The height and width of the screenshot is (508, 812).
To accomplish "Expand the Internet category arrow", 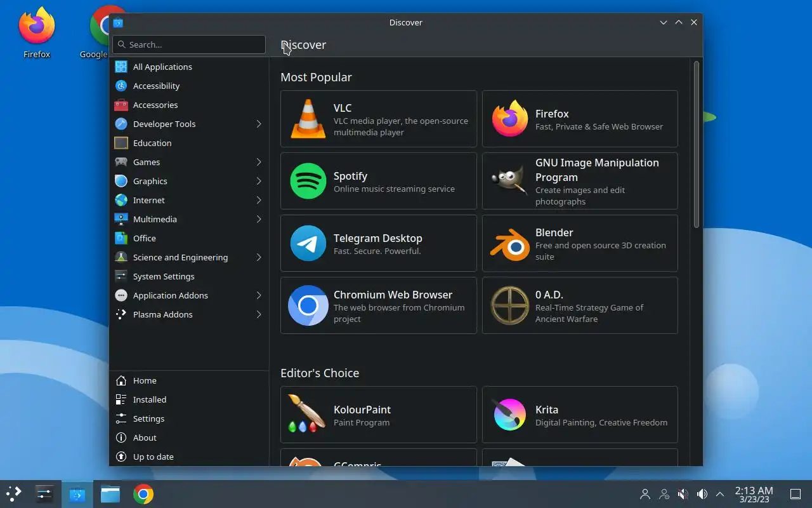I will click(259, 200).
